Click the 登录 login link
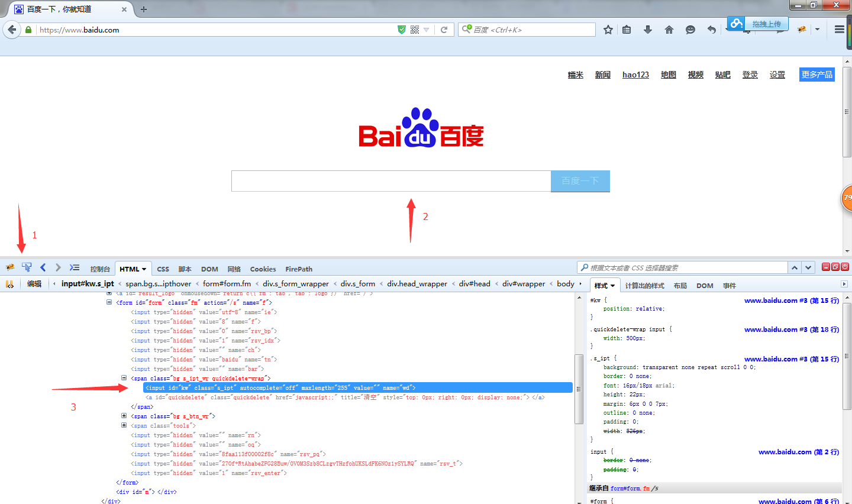 tap(750, 75)
